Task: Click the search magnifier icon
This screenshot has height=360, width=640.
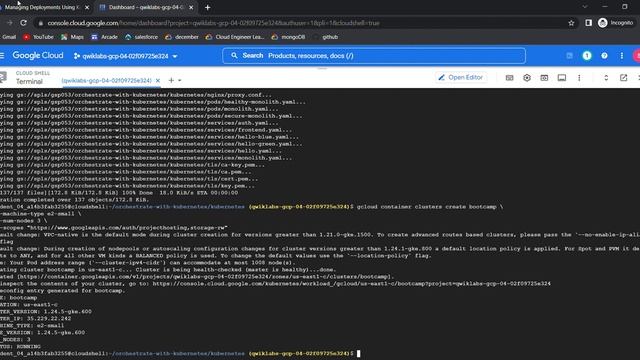Action: (x=234, y=56)
